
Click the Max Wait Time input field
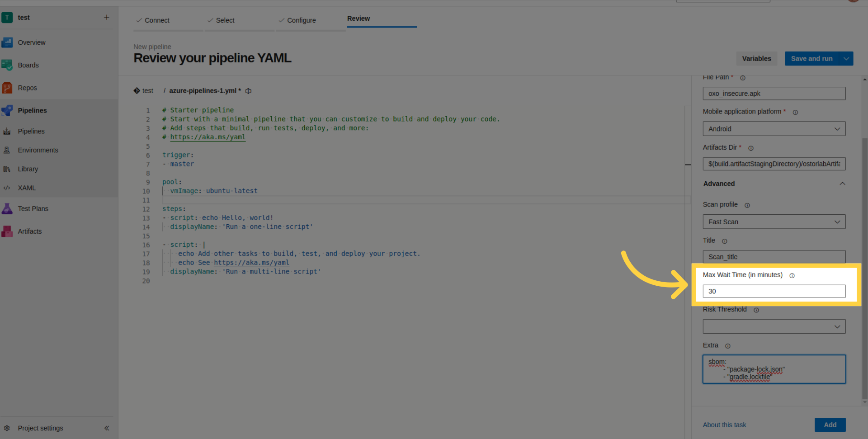774,291
